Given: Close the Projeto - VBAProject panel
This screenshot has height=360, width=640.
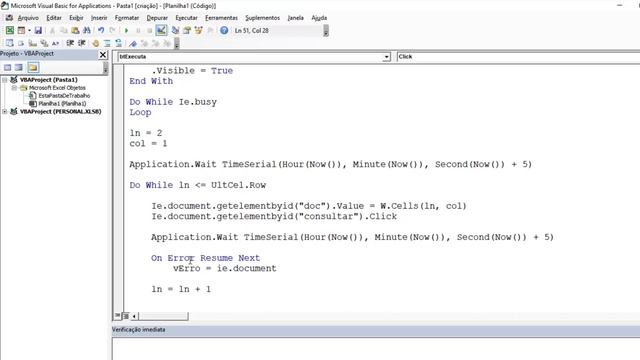Looking at the screenshot, I should (x=103, y=54).
